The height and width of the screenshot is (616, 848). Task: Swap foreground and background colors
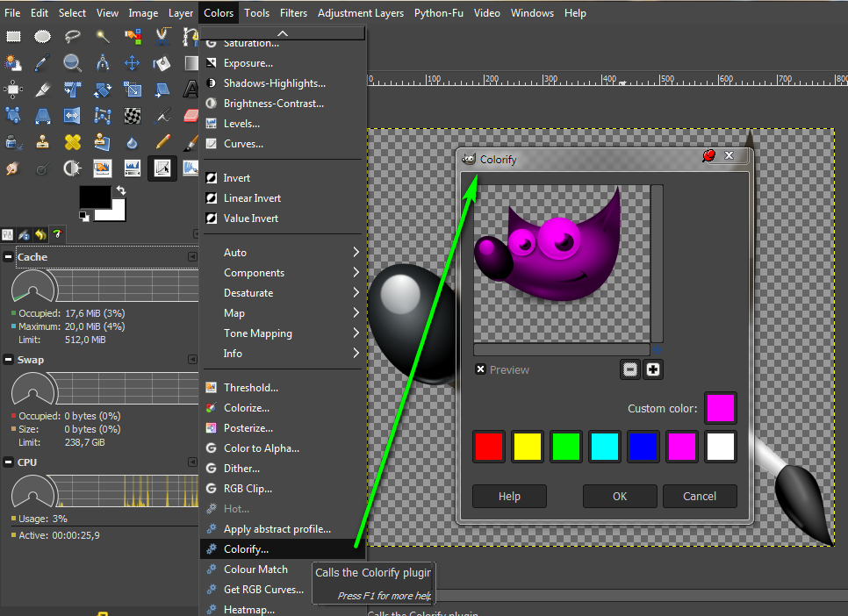(121, 190)
